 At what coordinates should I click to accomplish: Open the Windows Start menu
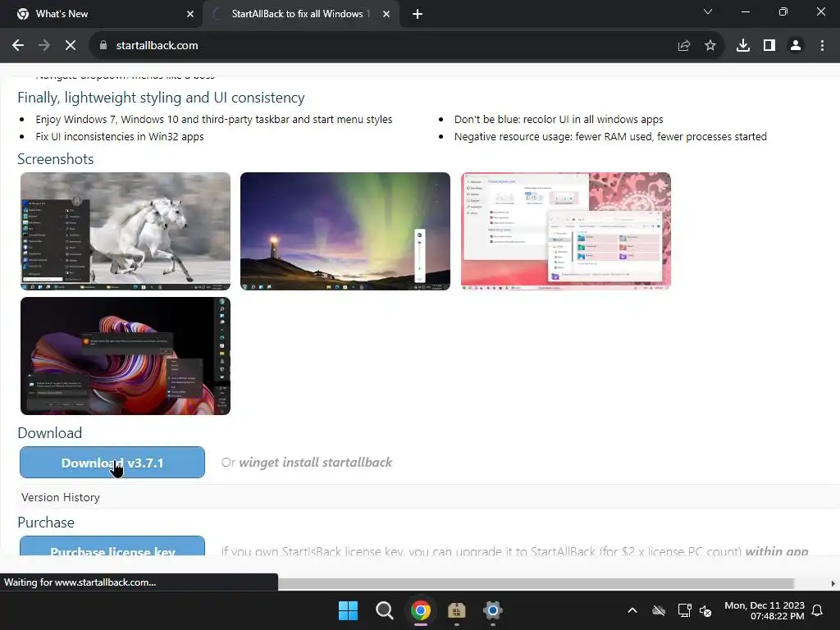tap(348, 610)
